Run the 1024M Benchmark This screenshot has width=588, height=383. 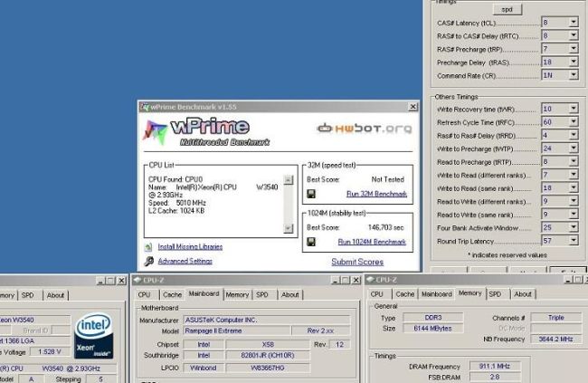point(372,242)
